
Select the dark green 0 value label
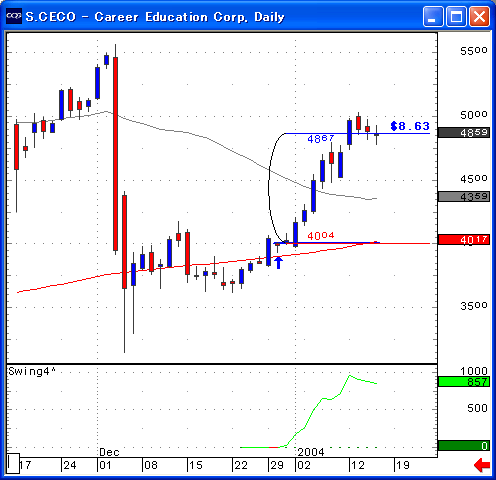[x=464, y=445]
